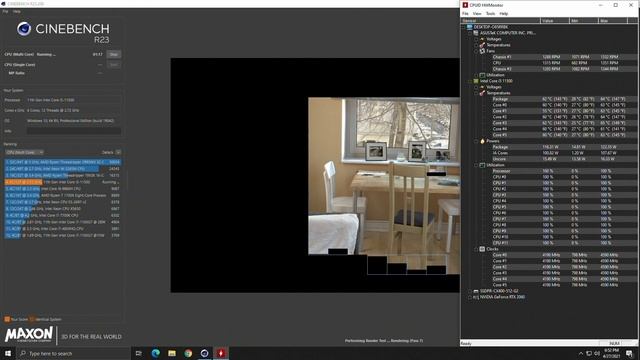The height and width of the screenshot is (360, 640).
Task: Click the Info input field in Cinebench
Action: coord(74,131)
